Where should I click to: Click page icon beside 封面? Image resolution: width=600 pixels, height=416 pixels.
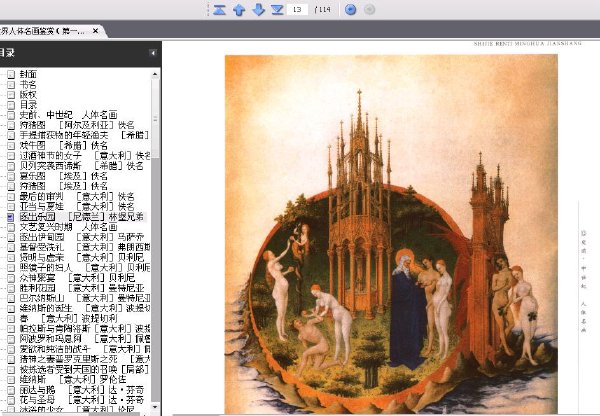(x=11, y=74)
